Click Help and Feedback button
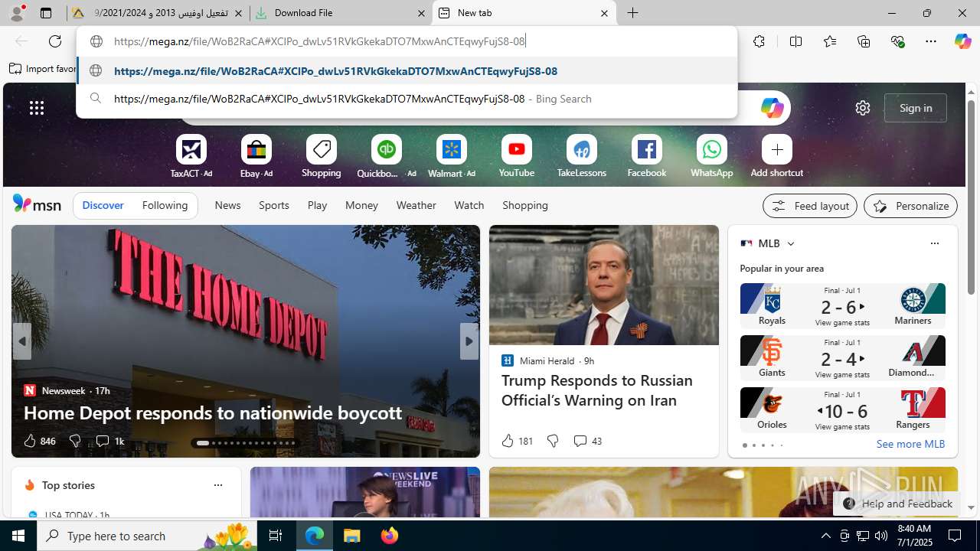This screenshot has height=551, width=980. 897,504
